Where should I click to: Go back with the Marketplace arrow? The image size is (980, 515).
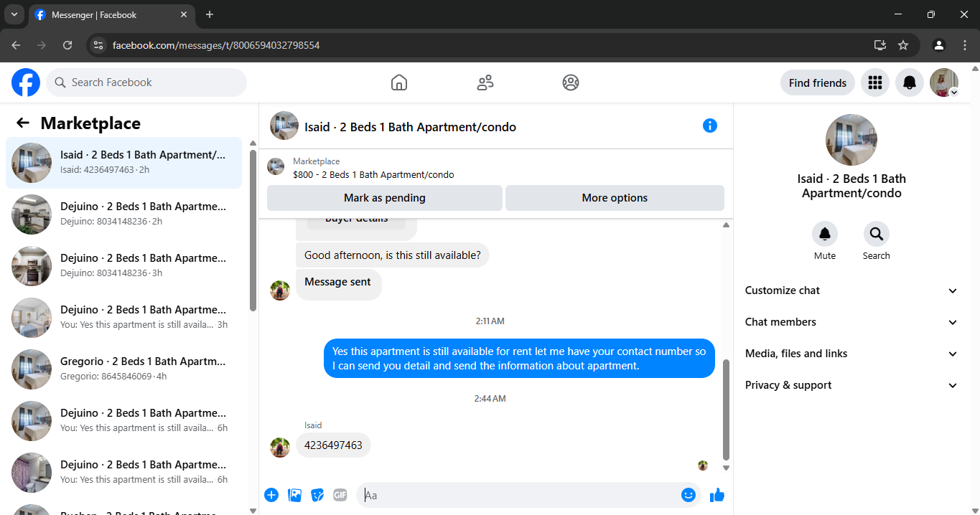(23, 123)
